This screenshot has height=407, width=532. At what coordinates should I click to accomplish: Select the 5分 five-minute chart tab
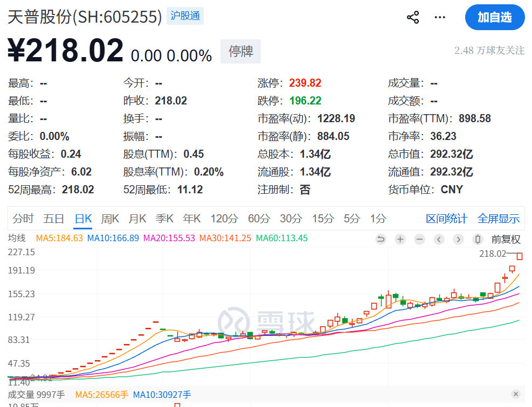point(353,219)
